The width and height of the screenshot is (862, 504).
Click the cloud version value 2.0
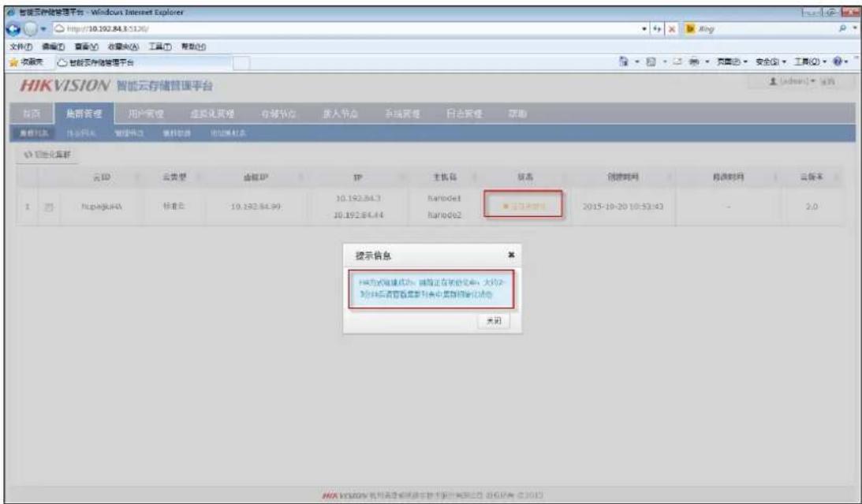click(812, 207)
